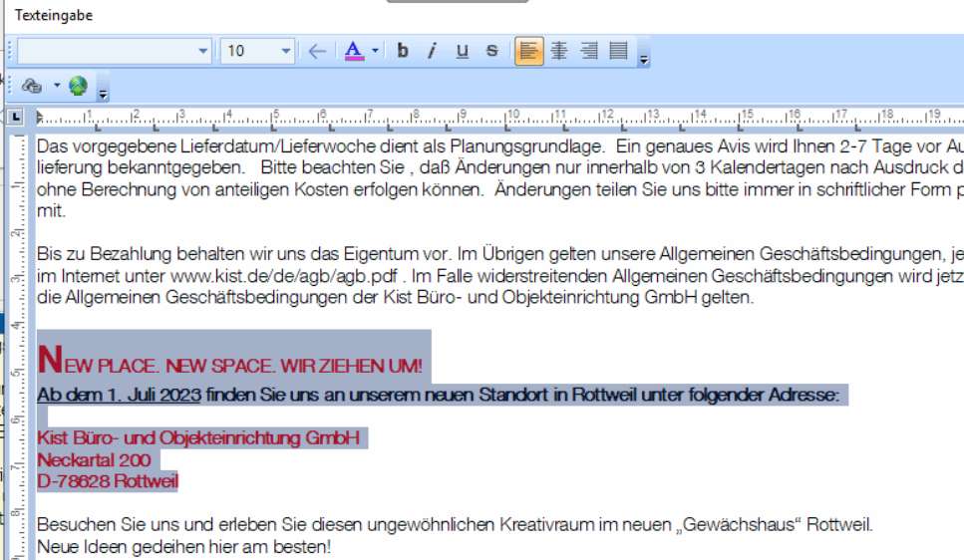The width and height of the screenshot is (964, 560).
Task: Click the 'Das vorgegebene Lieferdatum/Lieferwoche' sentence start
Action: click(x=206, y=146)
